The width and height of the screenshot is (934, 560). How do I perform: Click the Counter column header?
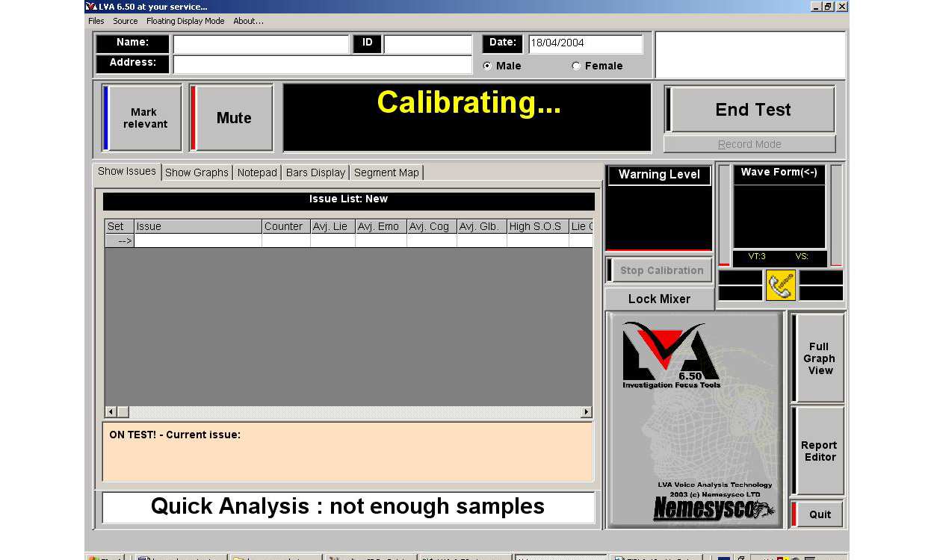[x=286, y=226]
